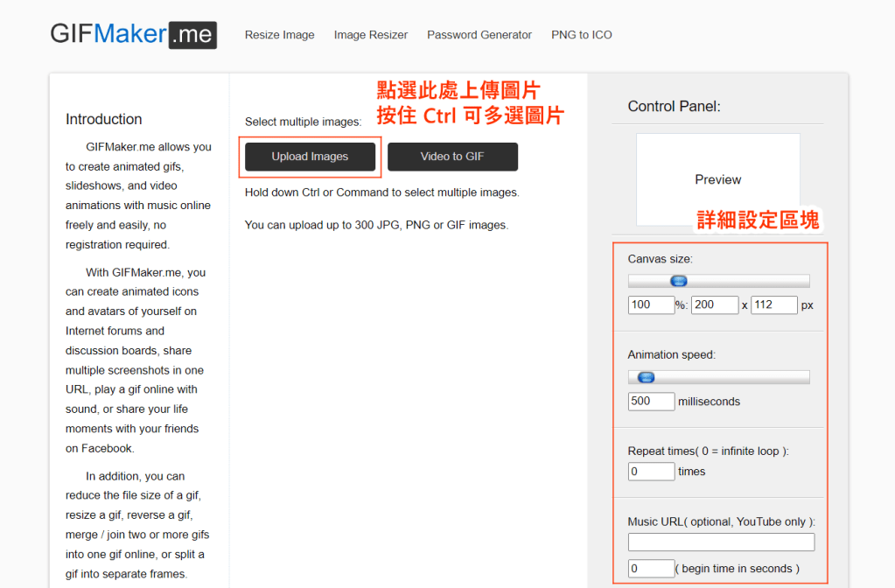The image size is (895, 588).
Task: Click the Upload Images button
Action: (310, 157)
